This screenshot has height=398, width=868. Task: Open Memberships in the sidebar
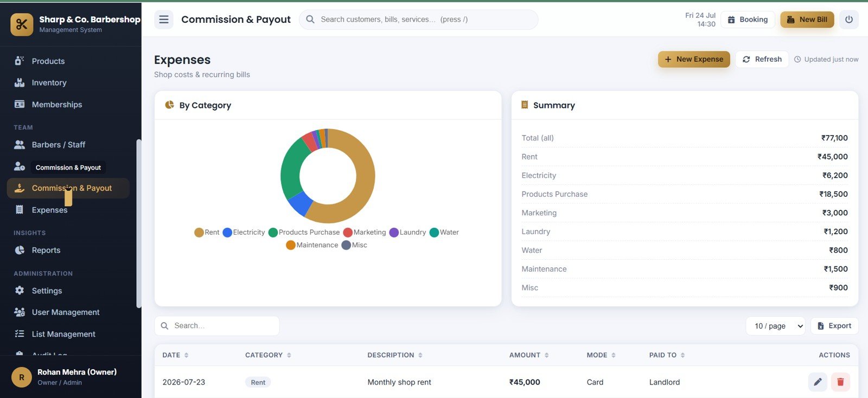[x=68, y=105]
